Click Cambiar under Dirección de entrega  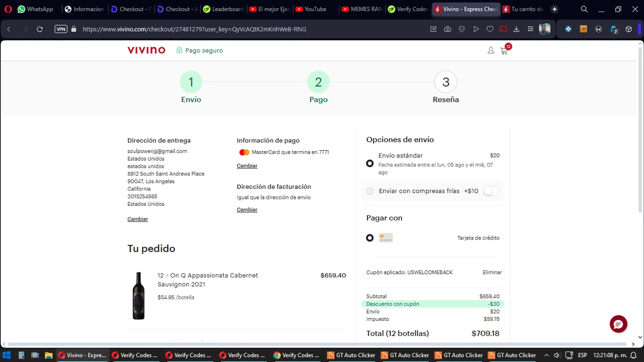pos(137,219)
